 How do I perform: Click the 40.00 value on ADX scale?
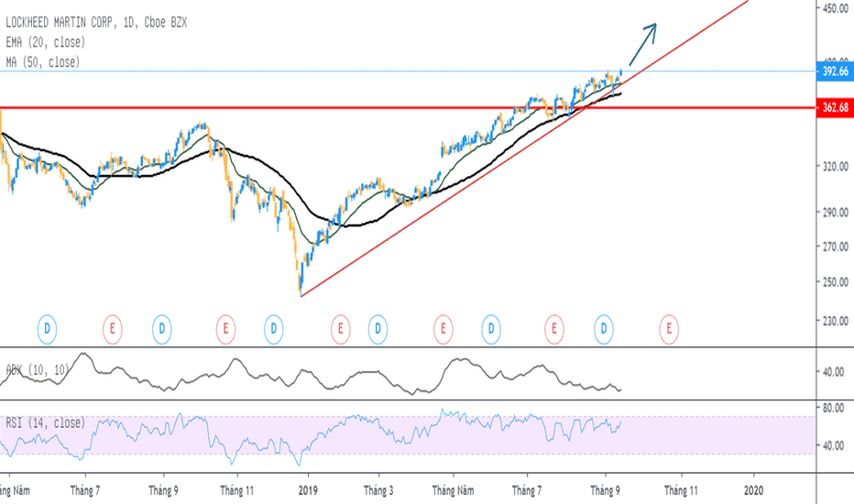click(x=833, y=372)
